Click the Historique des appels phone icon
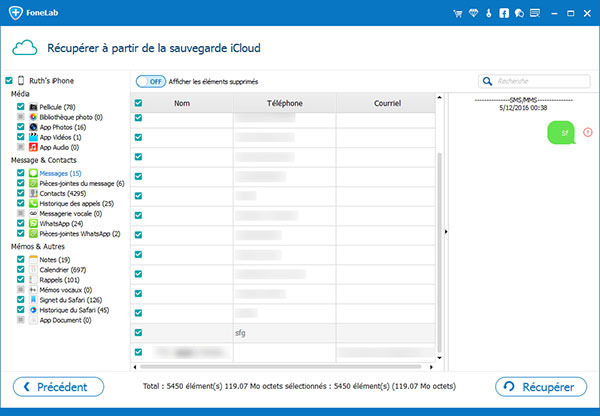 pyautogui.click(x=33, y=203)
